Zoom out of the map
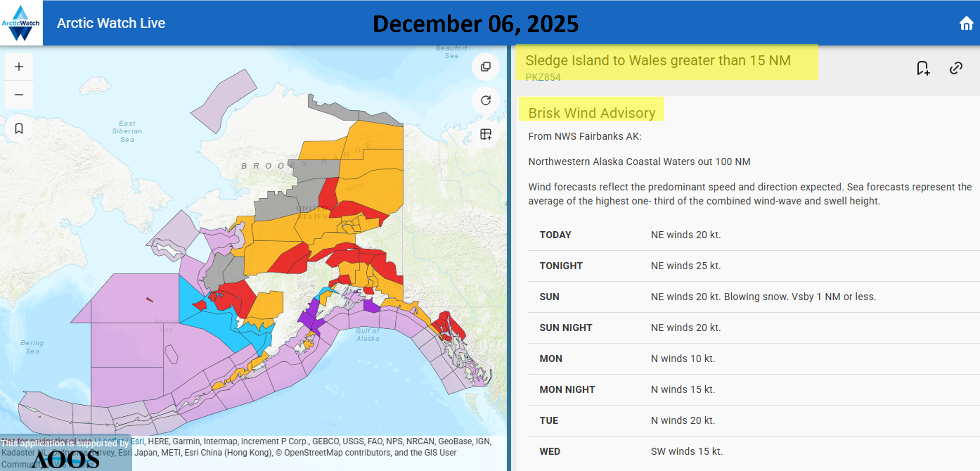Viewport: 980px width, 471px height. point(19,95)
